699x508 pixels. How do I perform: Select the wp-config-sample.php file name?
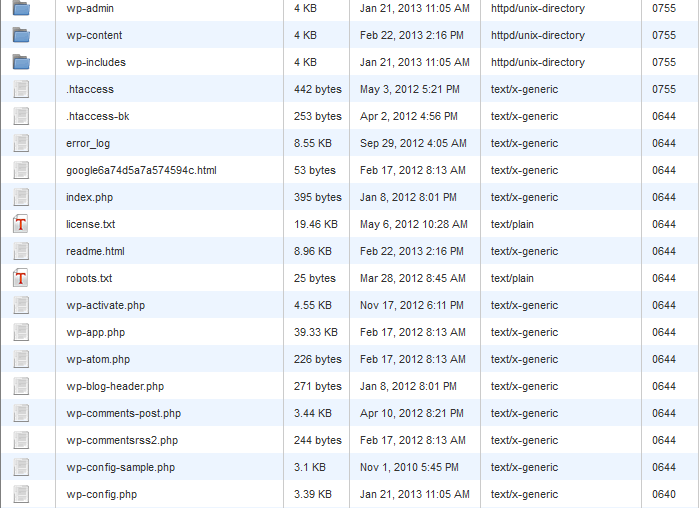tap(120, 467)
